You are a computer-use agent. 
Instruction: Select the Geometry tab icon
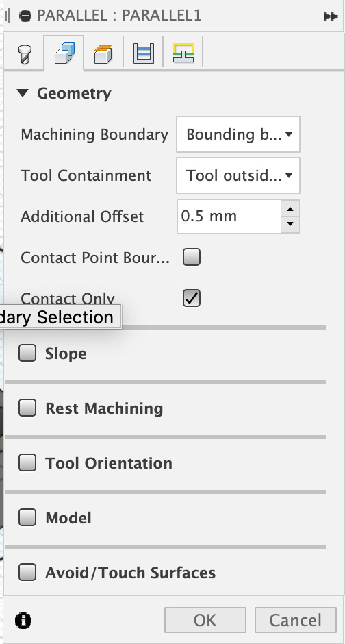pos(65,53)
